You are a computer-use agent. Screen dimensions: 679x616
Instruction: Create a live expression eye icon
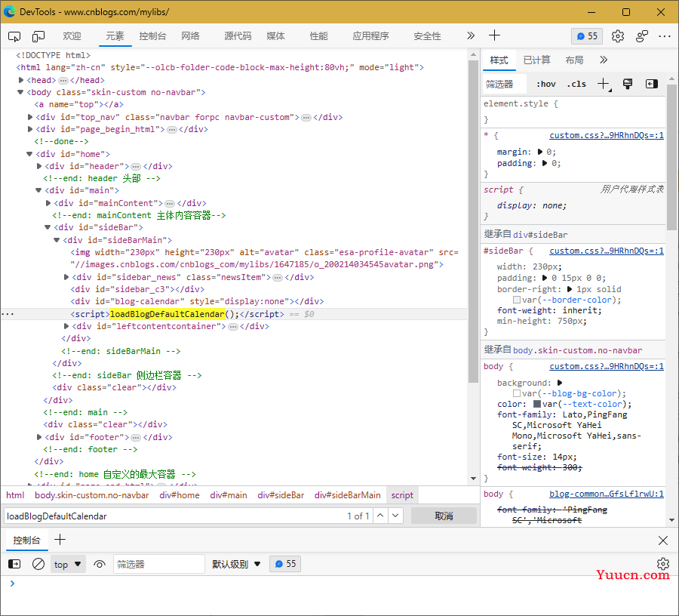pos(99,564)
